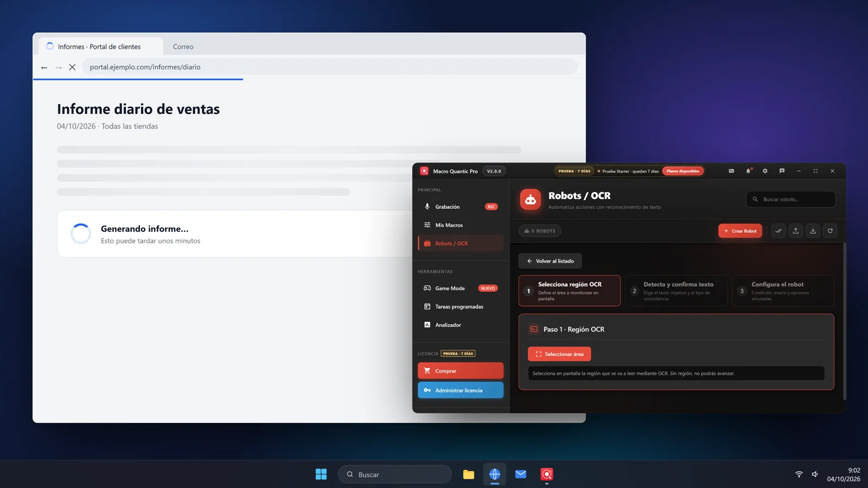Open the Grabación section in the sidebar
This screenshot has height=488, width=868.
point(461,207)
